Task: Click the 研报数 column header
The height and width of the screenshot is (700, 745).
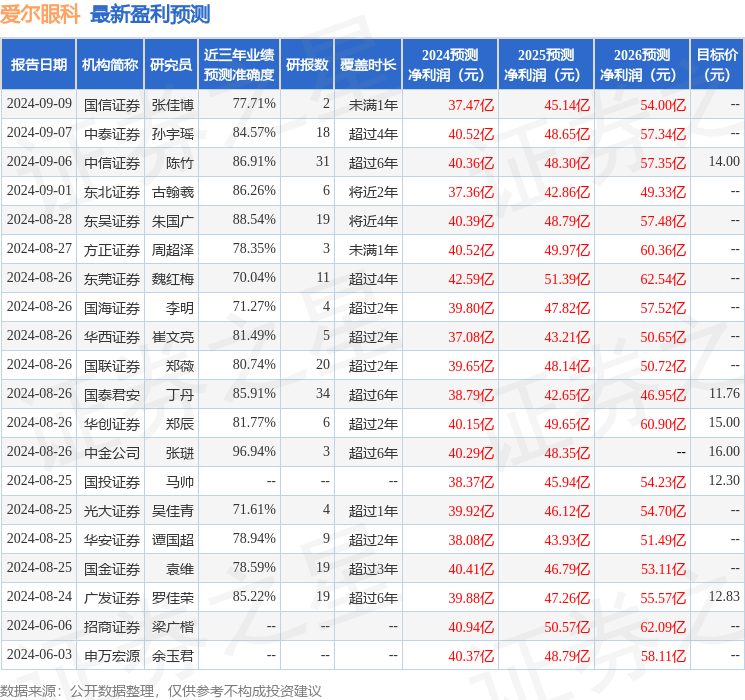Action: [307, 65]
